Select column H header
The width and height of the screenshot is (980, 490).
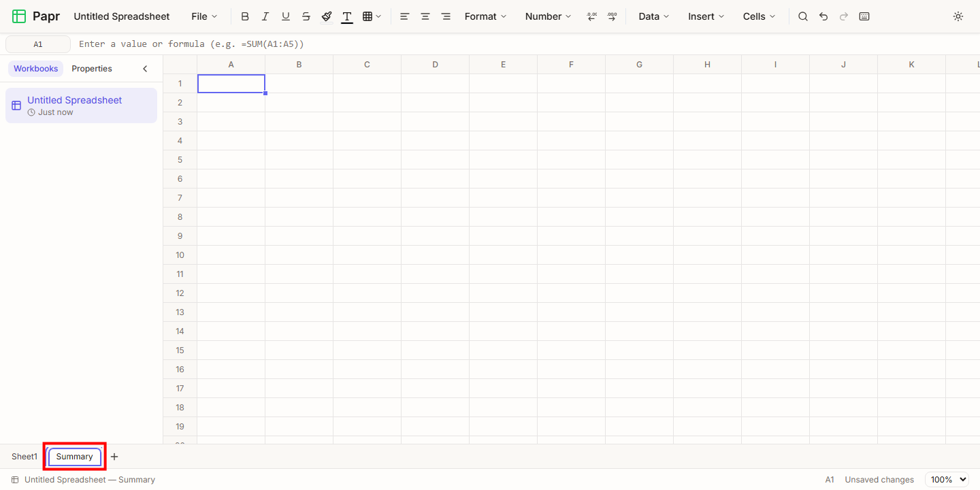pos(708,65)
